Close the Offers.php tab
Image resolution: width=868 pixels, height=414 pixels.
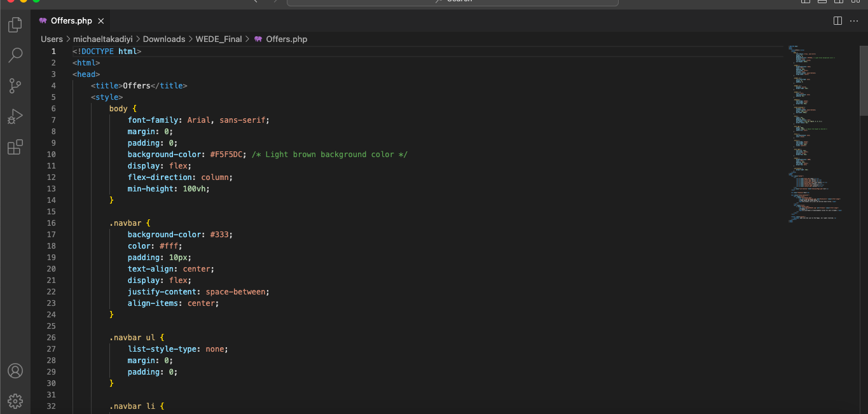101,21
